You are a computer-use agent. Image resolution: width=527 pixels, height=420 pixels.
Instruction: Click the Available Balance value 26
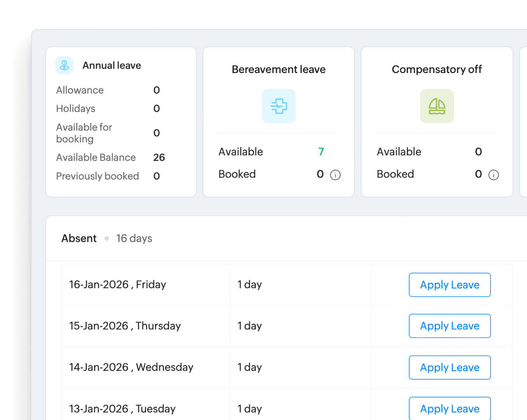[160, 157]
